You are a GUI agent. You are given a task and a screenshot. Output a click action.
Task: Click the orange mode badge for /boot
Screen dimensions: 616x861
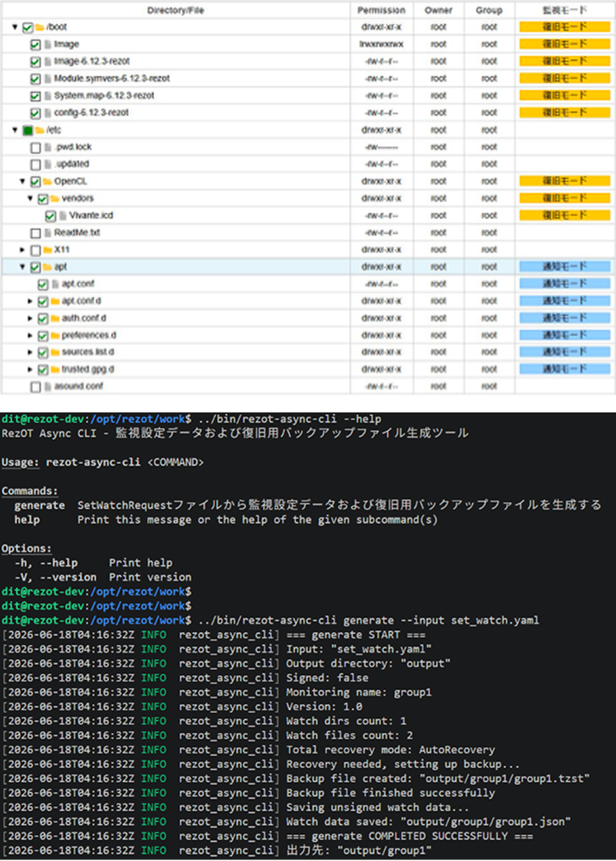(x=564, y=27)
